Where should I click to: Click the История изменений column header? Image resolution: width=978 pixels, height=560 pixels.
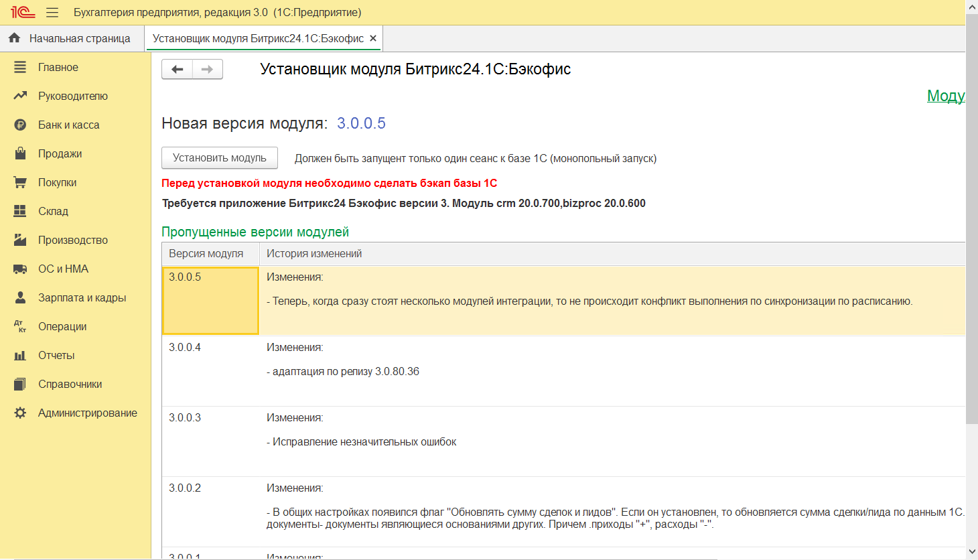612,253
